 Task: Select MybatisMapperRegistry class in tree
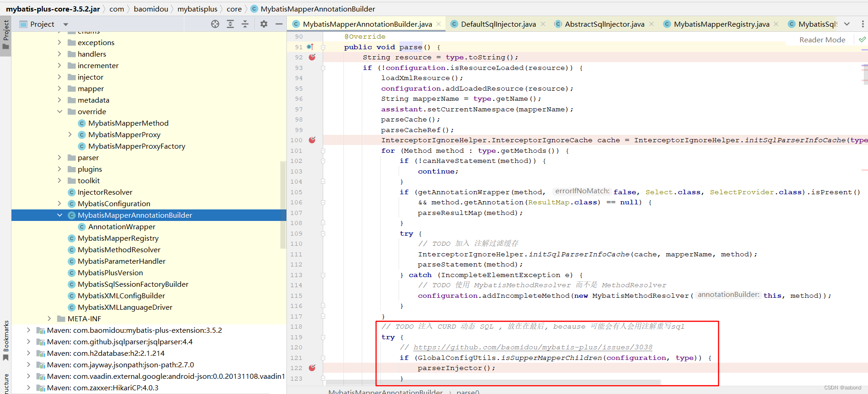pos(118,238)
